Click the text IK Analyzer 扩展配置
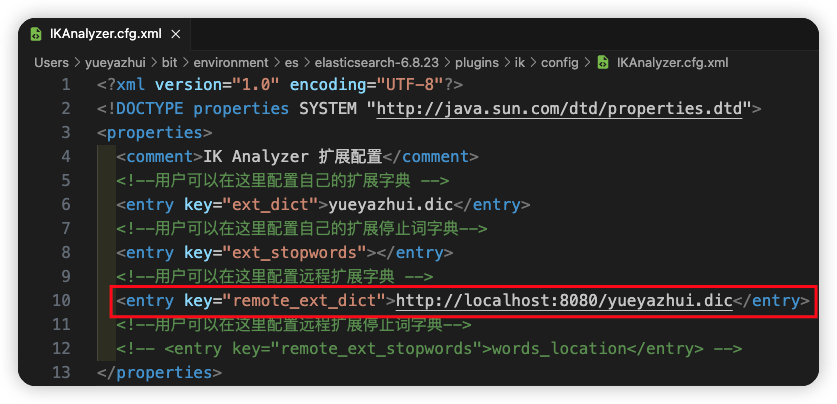 coord(293,157)
